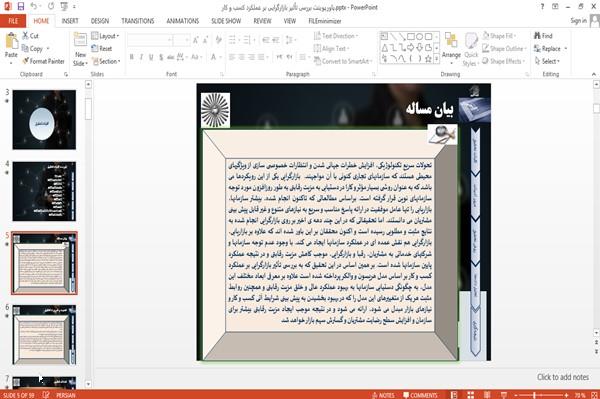Click the Save icon in quick access toolbar
This screenshot has width=600, height=399.
tap(21, 7)
